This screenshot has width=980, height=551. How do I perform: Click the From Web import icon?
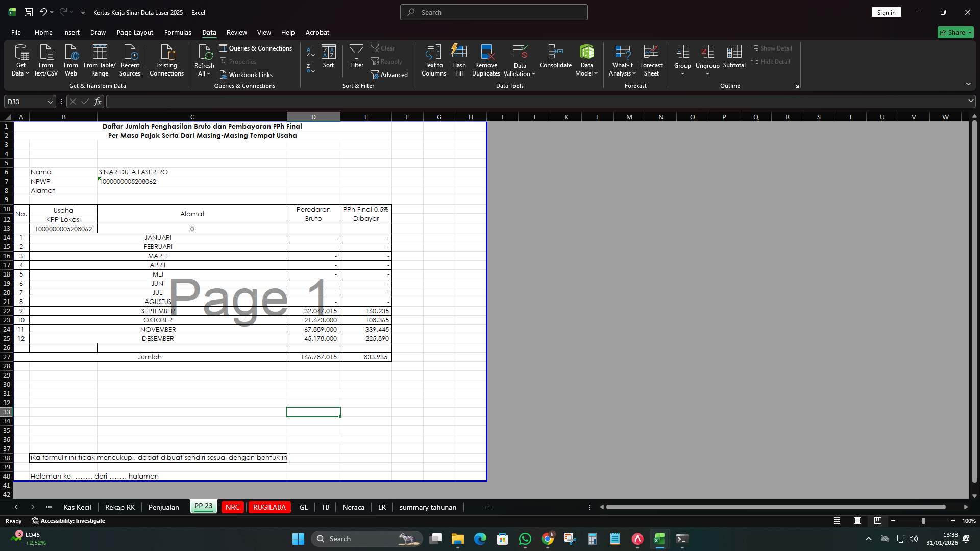pyautogui.click(x=70, y=56)
